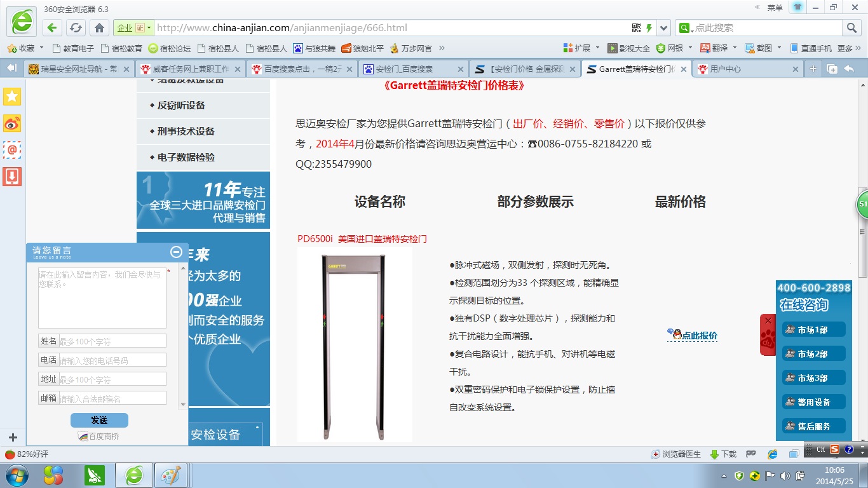
Task: Expand the 更多 toolbar overflow
Action: [x=848, y=48]
